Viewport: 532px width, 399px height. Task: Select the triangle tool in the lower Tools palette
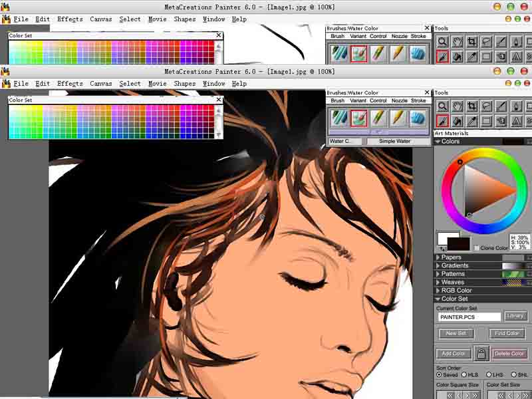coord(517,121)
